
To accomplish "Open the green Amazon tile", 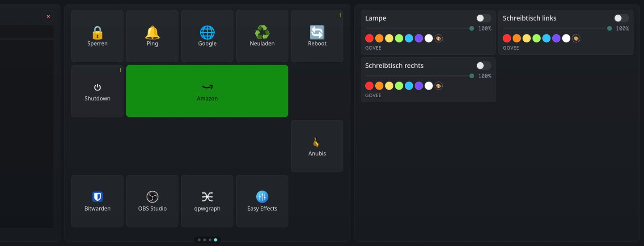I will pos(207,91).
